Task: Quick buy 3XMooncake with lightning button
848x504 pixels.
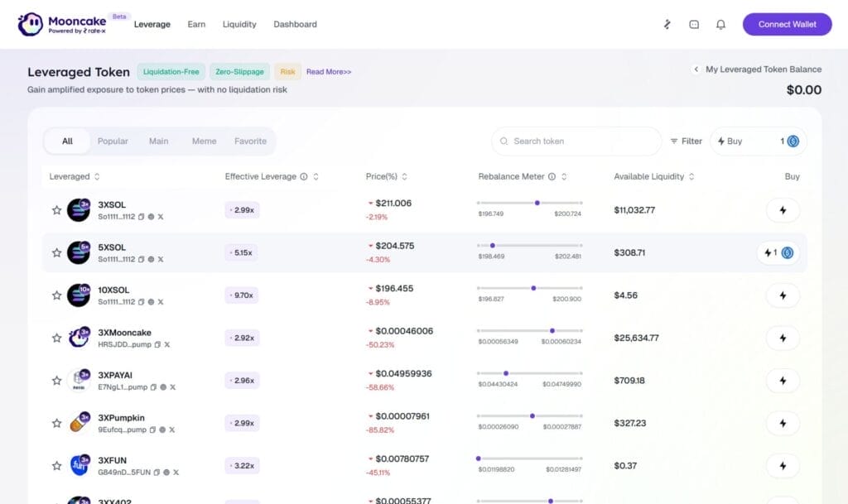Action: click(x=783, y=338)
